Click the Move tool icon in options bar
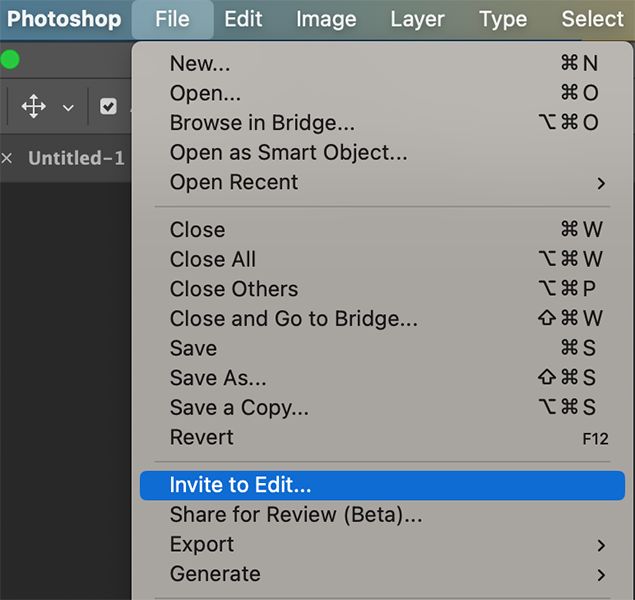Viewport: 635px width, 600px height. point(34,106)
